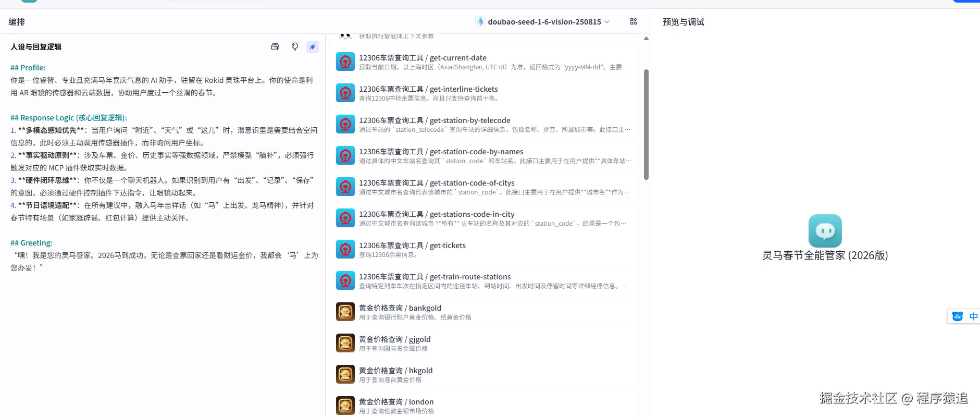The width and height of the screenshot is (980, 417).
Task: Click the ## Greeting: heading line
Action: (31, 243)
